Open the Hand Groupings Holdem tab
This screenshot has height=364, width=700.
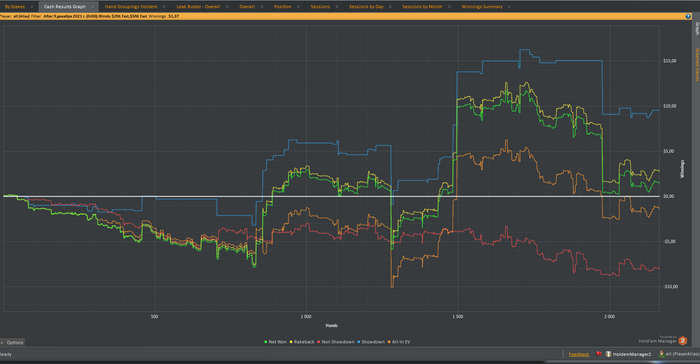(x=131, y=7)
